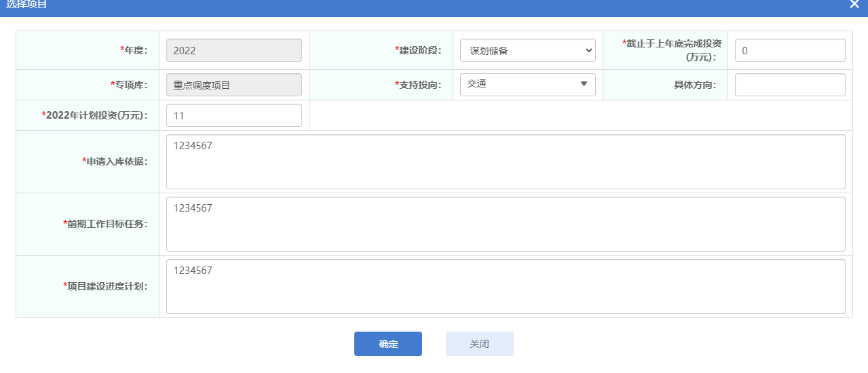Screen dimensions: 868x373
Task: Click the 专项库 field showing 重点调度项目
Action: 233,85
